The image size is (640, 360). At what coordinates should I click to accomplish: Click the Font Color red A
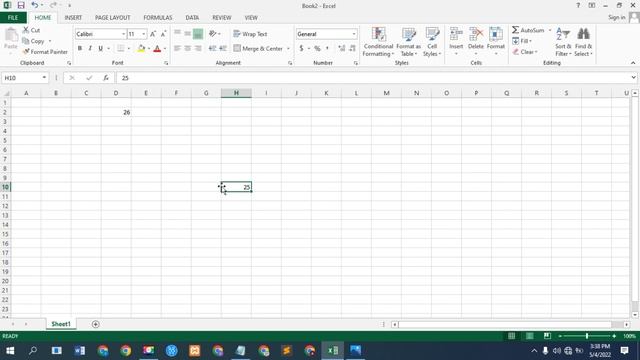[157, 49]
